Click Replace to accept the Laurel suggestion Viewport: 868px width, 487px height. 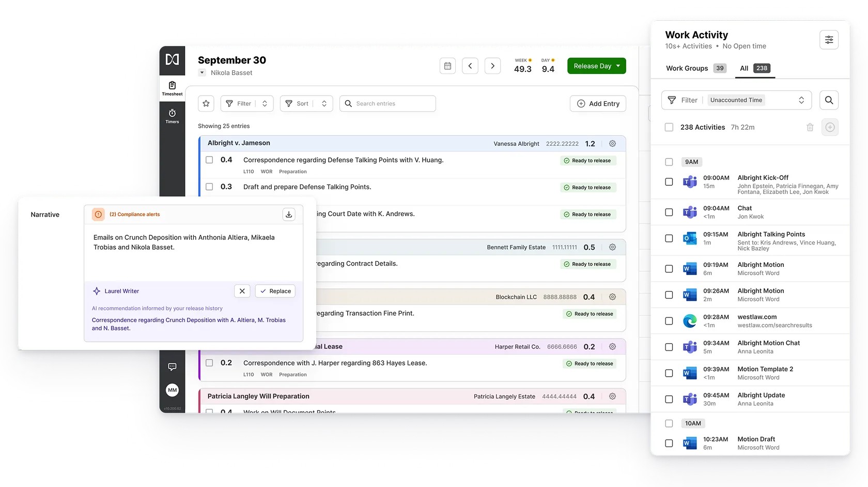point(275,291)
